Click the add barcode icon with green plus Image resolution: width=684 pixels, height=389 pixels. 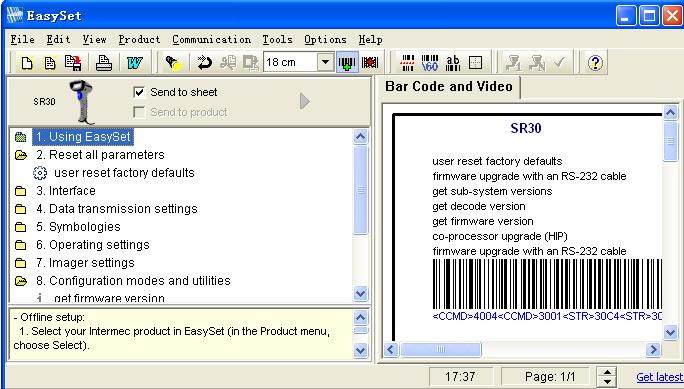(x=347, y=63)
